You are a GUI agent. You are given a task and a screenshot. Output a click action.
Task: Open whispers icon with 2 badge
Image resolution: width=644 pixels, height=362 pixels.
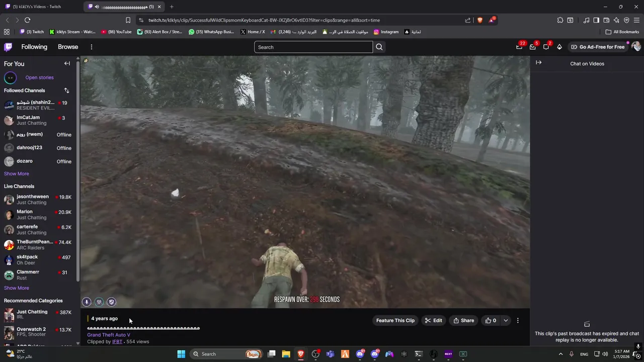[x=546, y=47]
